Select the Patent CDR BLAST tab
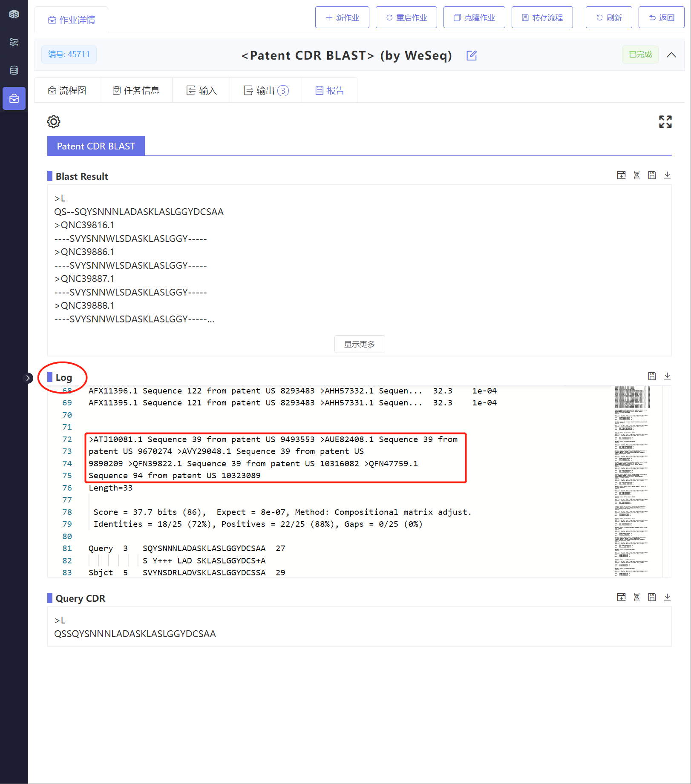Screen dimensions: 691x784 coord(96,146)
